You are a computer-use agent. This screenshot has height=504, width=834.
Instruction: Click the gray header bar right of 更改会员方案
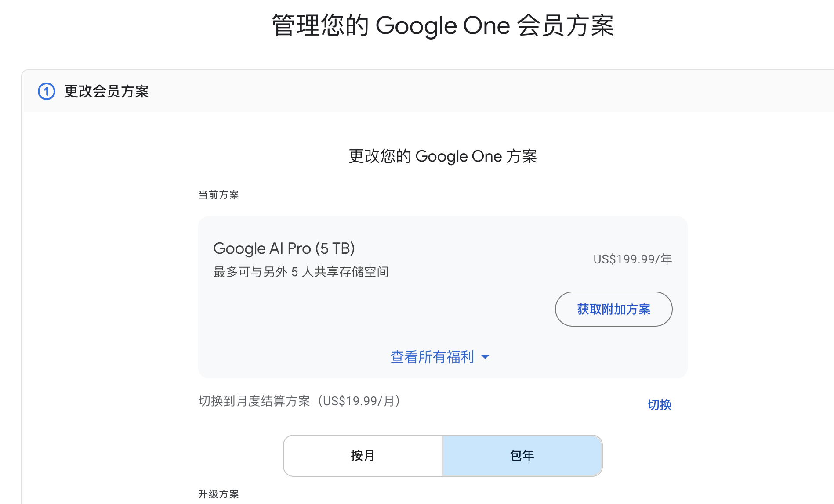483,91
